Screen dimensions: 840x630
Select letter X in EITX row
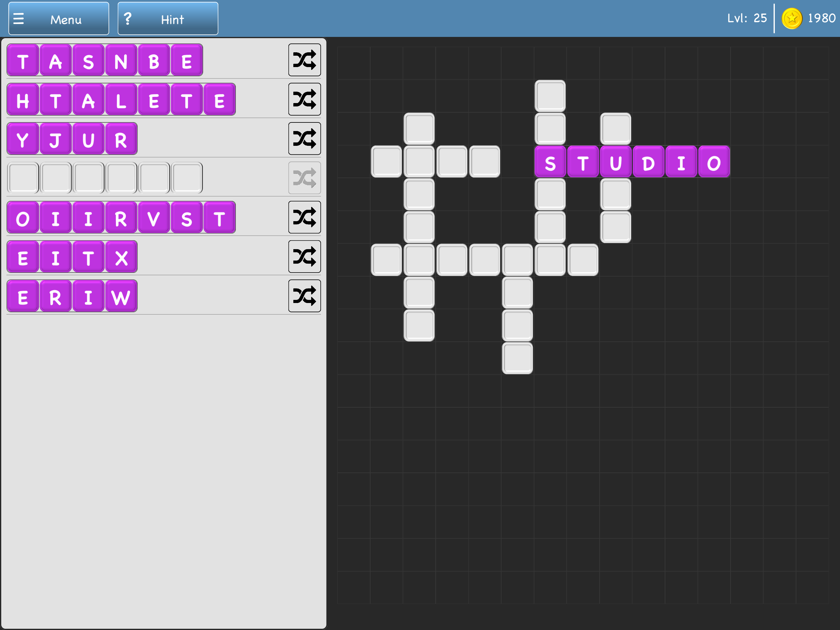121,257
